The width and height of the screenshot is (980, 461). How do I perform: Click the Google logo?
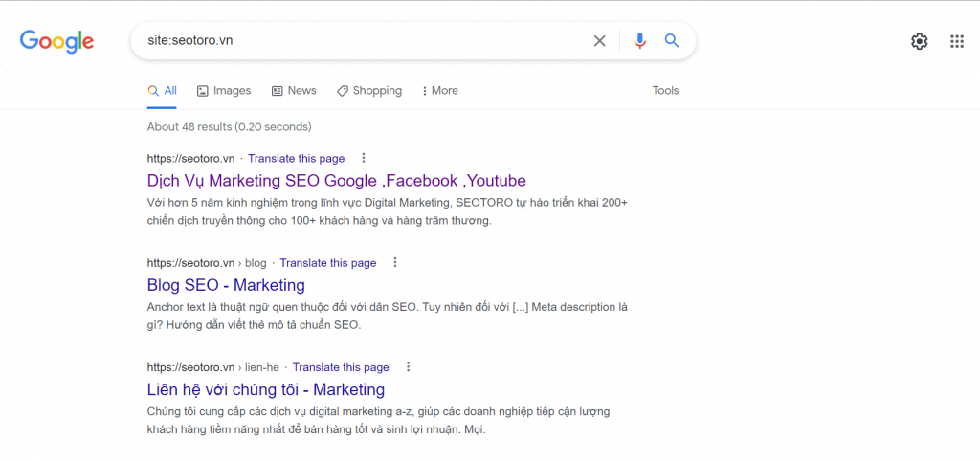[x=56, y=41]
